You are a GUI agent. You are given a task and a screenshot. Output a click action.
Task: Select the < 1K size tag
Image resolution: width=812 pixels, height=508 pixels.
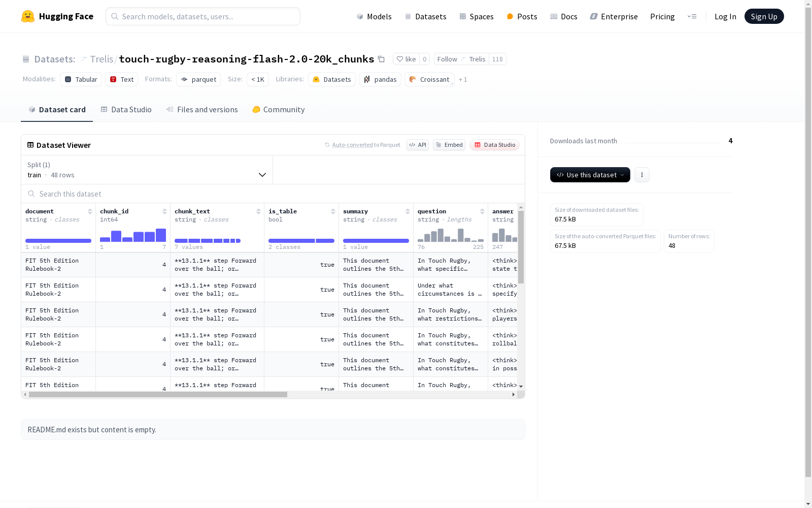[258, 79]
